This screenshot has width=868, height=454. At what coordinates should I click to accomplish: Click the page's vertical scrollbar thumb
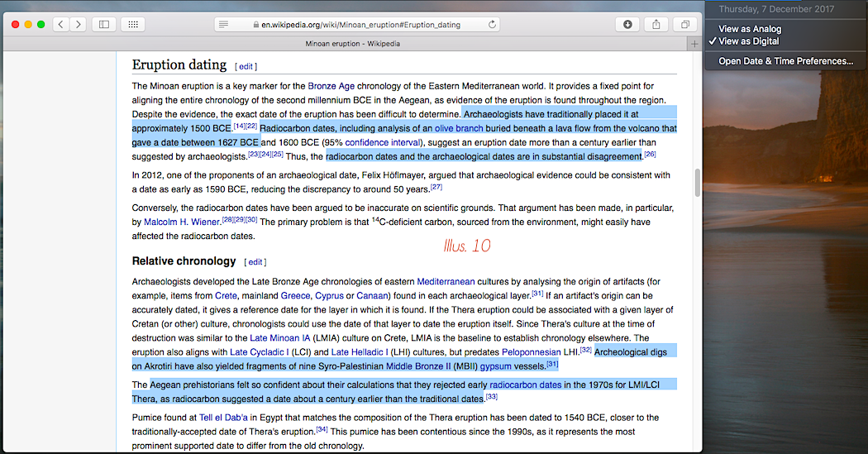coord(698,182)
